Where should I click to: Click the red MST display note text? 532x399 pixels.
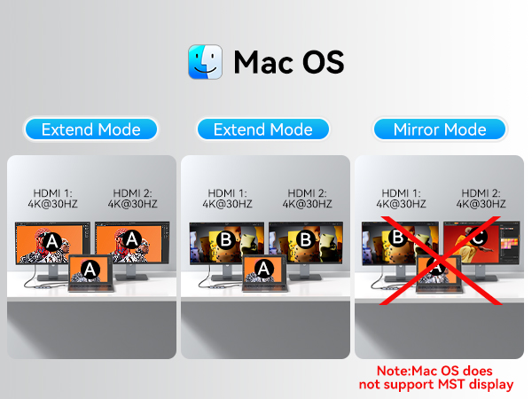click(x=436, y=378)
